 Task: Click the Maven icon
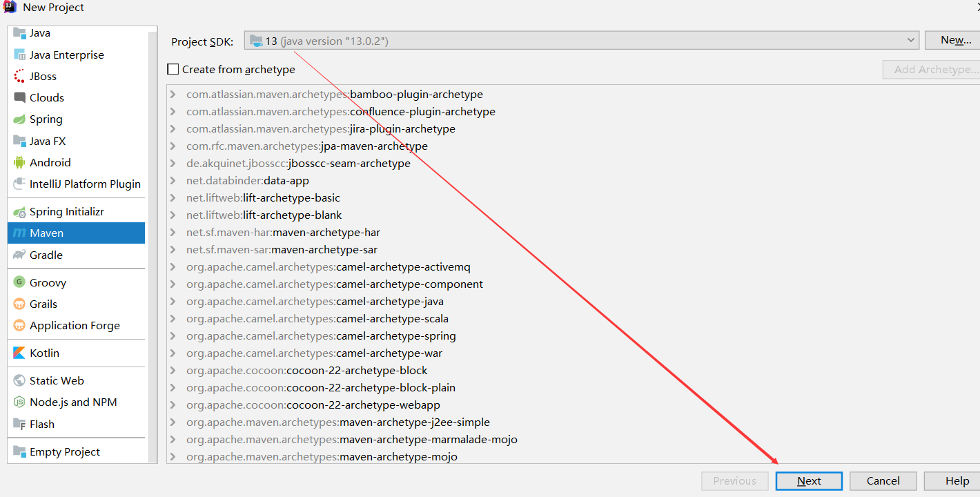point(19,233)
